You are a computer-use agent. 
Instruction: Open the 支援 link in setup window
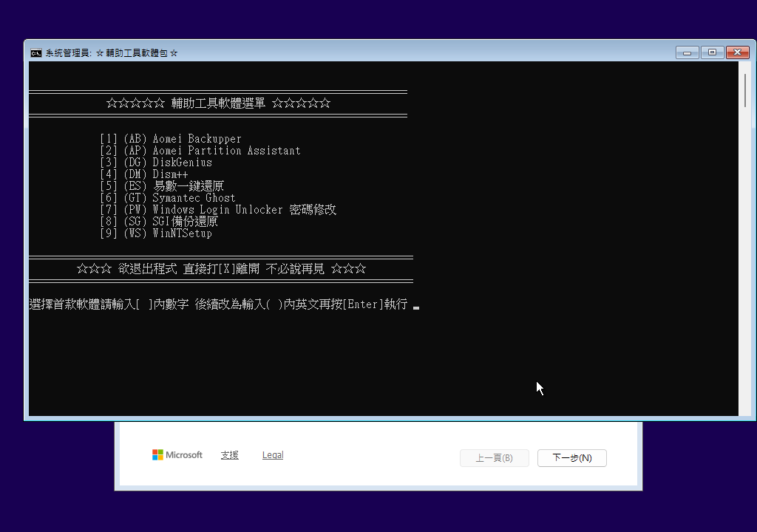229,454
